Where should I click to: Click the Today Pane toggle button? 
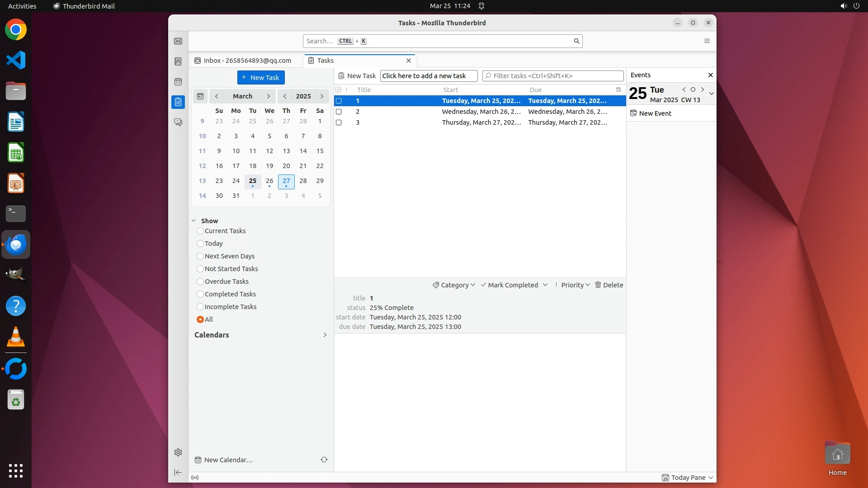pyautogui.click(x=687, y=478)
